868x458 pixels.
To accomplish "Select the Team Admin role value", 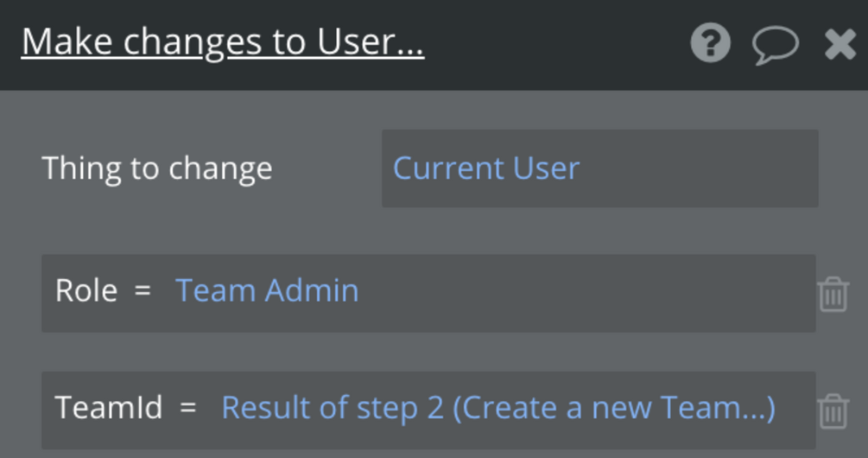I will pyautogui.click(x=267, y=291).
